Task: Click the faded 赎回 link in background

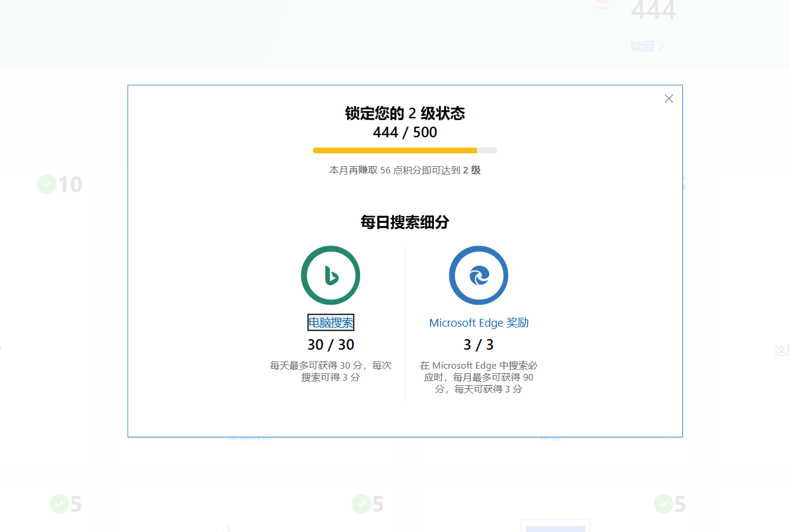Action: (x=647, y=46)
